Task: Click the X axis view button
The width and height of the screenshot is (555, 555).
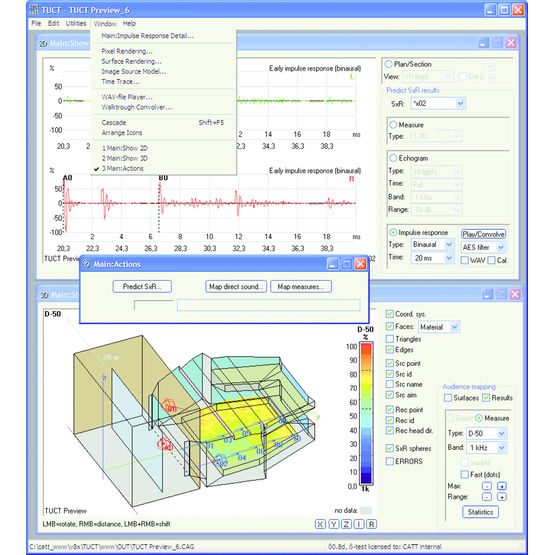Action: point(320,524)
